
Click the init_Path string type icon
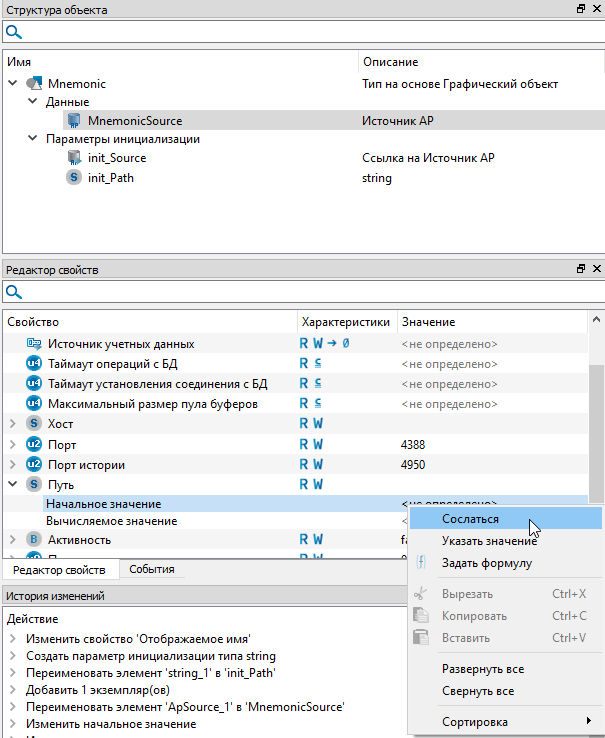pyautogui.click(x=74, y=178)
